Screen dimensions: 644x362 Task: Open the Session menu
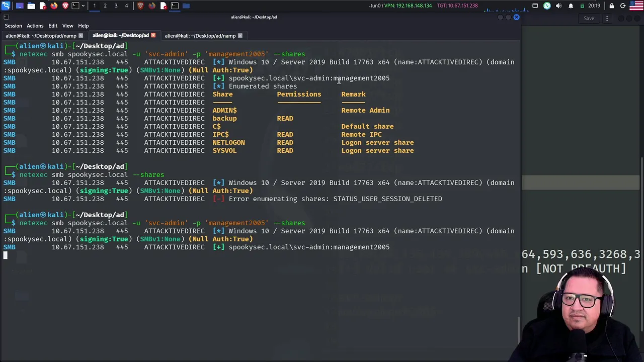pyautogui.click(x=14, y=26)
